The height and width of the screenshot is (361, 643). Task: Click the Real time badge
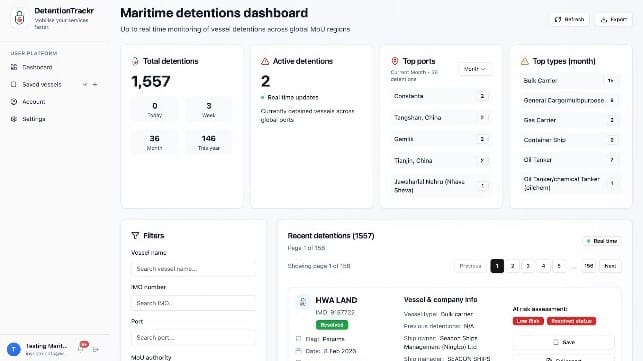[602, 241]
